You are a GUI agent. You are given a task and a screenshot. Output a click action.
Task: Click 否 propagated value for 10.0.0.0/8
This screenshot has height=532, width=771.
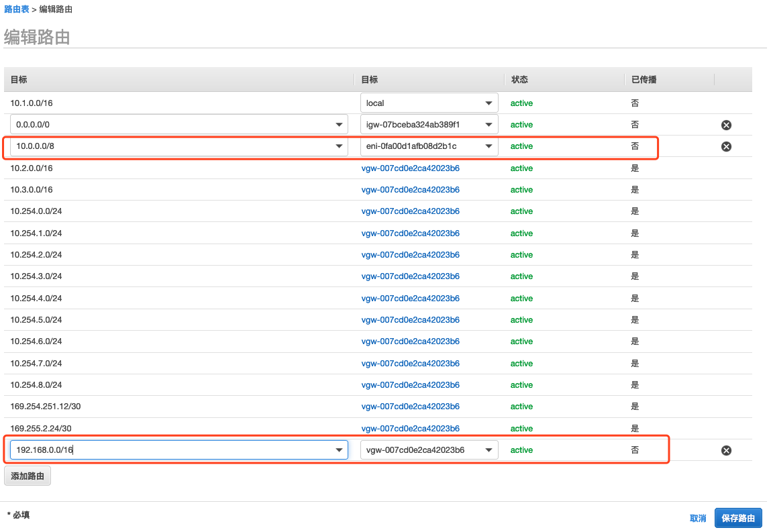[x=635, y=146]
